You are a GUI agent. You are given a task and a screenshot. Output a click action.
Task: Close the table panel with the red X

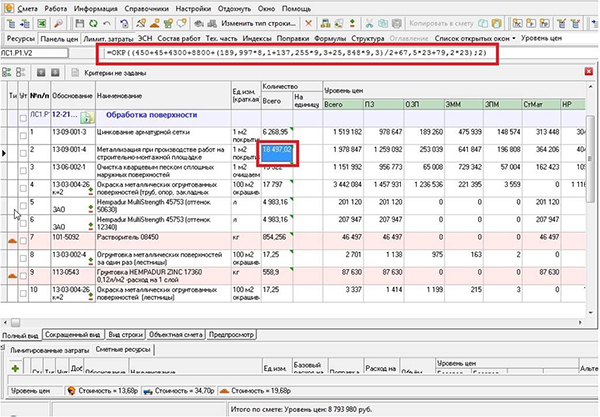point(589,71)
